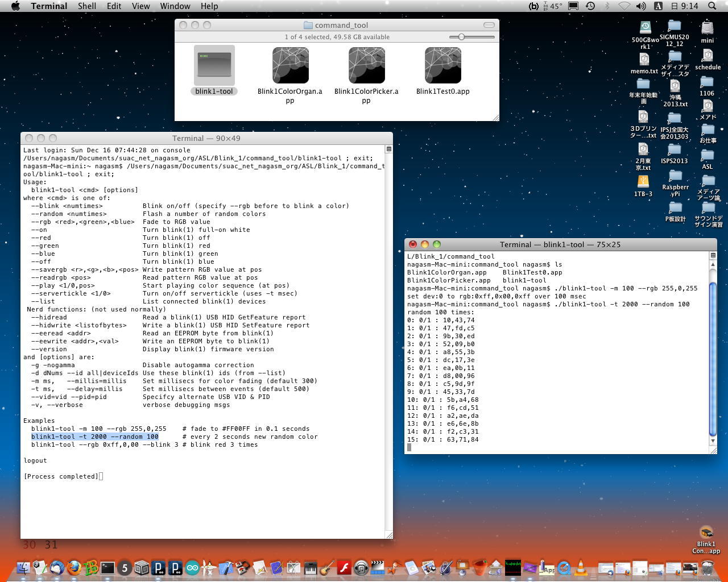Click the Blink1Test0.app icon

(x=442, y=65)
